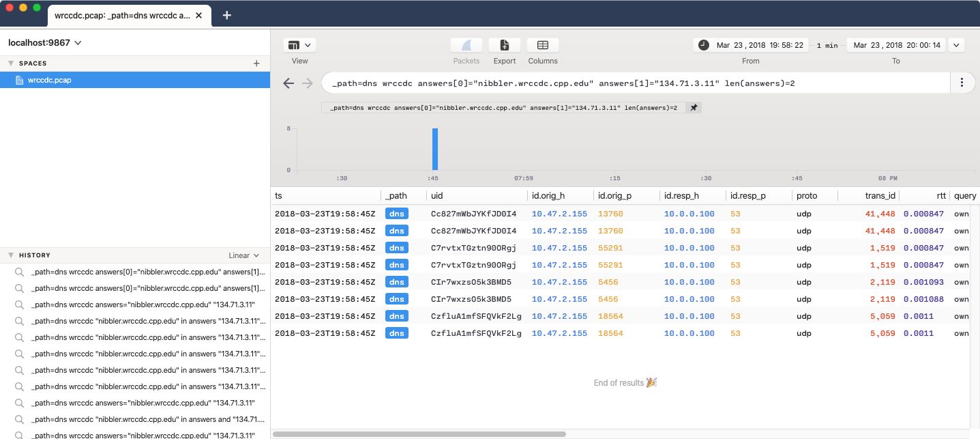The width and height of the screenshot is (980, 439).
Task: Open the three-dot menu beside the search bar
Action: (962, 82)
